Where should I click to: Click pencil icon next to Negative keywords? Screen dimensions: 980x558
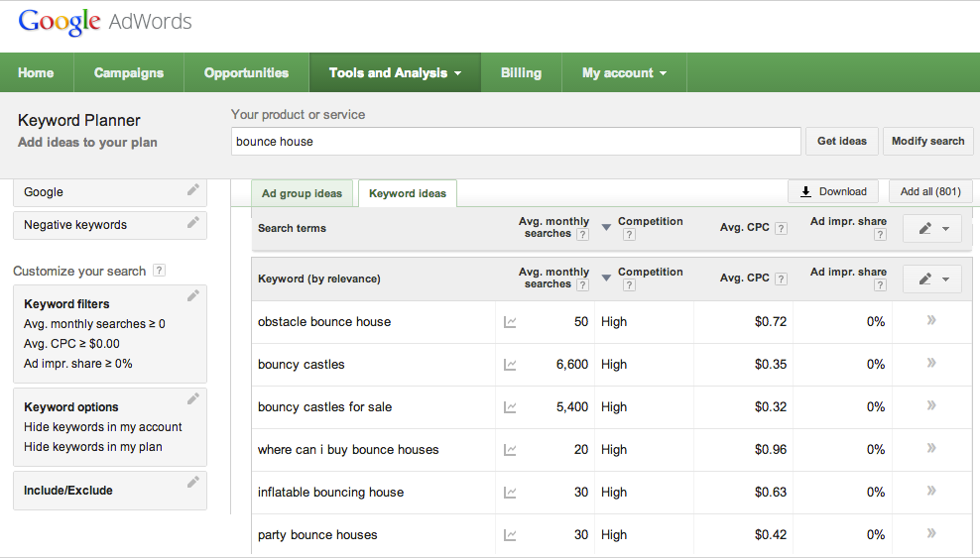tap(193, 223)
